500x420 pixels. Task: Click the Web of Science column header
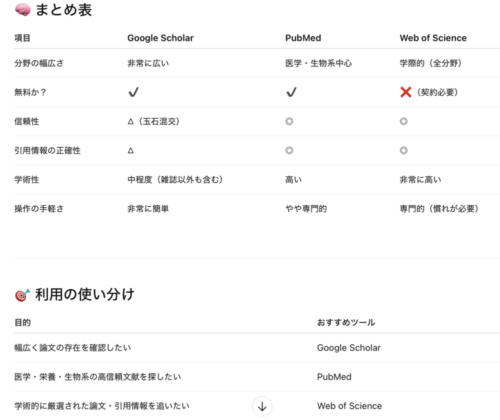[x=433, y=38]
